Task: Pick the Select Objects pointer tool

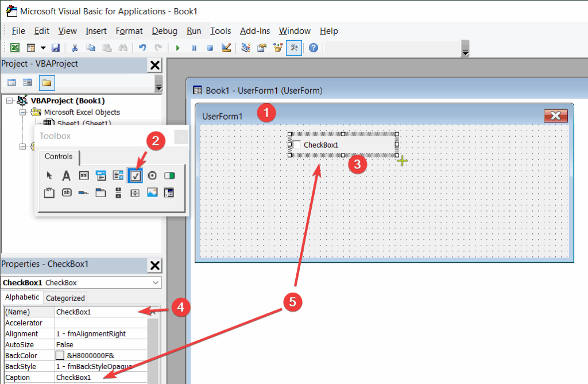Action: (x=49, y=175)
